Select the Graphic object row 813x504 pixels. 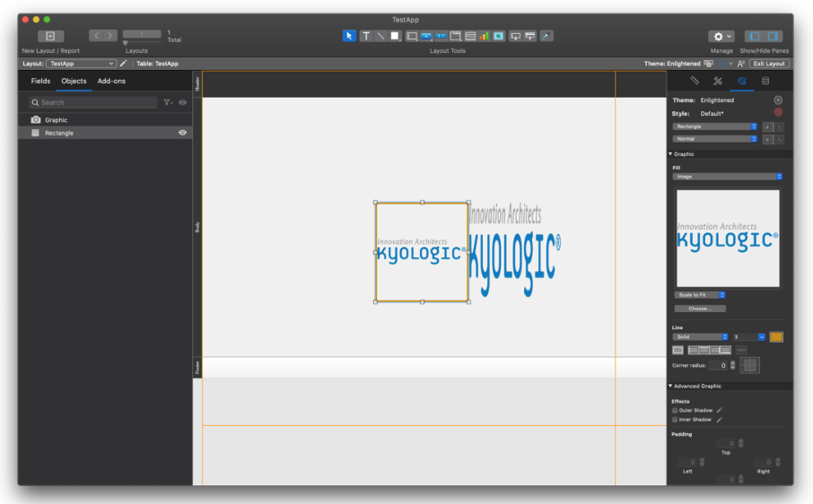(x=105, y=119)
